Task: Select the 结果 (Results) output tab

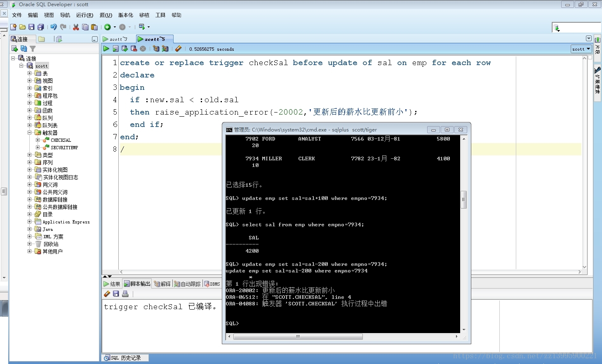Action: [112, 284]
